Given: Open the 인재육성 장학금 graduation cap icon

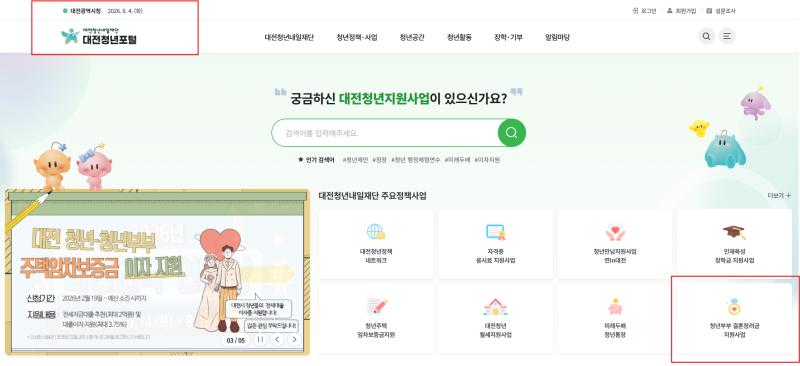Looking at the screenshot, I should [x=735, y=232].
